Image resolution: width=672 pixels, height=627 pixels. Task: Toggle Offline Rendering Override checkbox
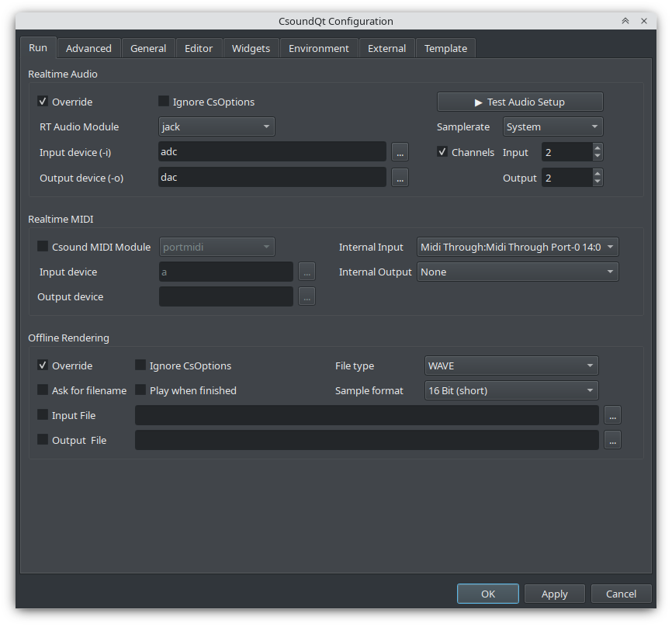tap(43, 365)
